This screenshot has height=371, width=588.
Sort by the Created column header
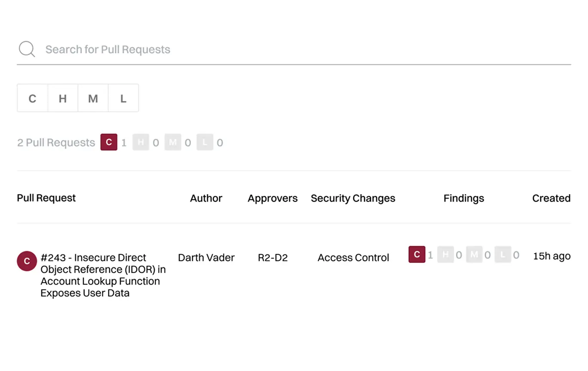[551, 198]
